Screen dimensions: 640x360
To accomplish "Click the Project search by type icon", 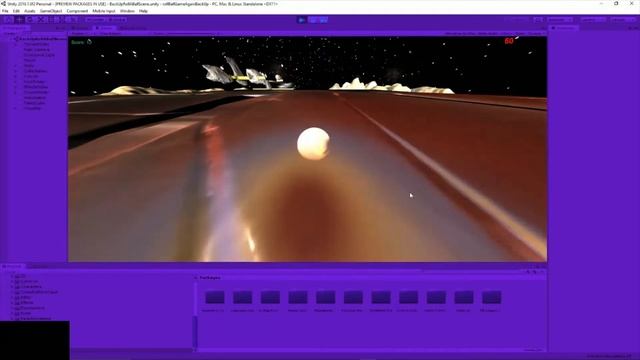I will (528, 271).
